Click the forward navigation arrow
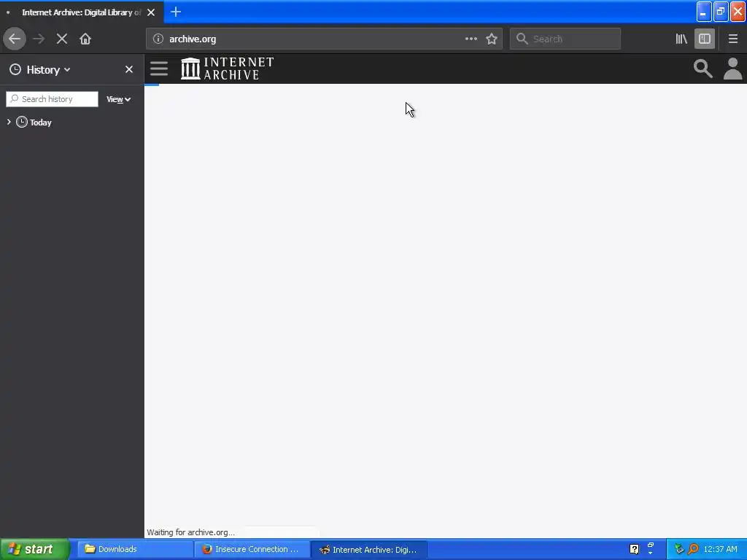Viewport: 747px width, 560px height. coord(39,39)
